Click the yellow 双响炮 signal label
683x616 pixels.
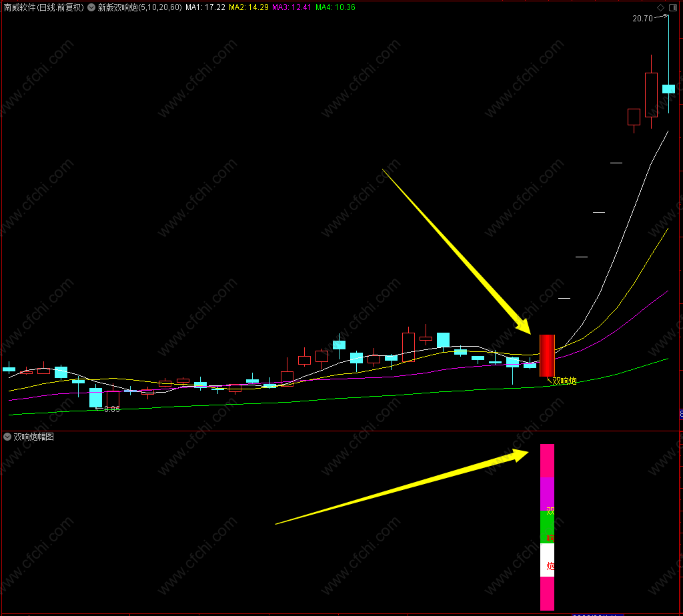pos(564,381)
